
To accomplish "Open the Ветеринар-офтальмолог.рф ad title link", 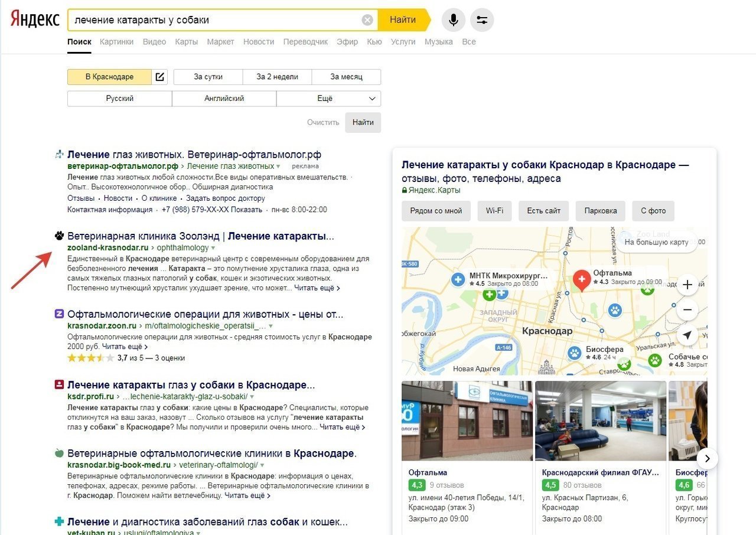I will 194,155.
